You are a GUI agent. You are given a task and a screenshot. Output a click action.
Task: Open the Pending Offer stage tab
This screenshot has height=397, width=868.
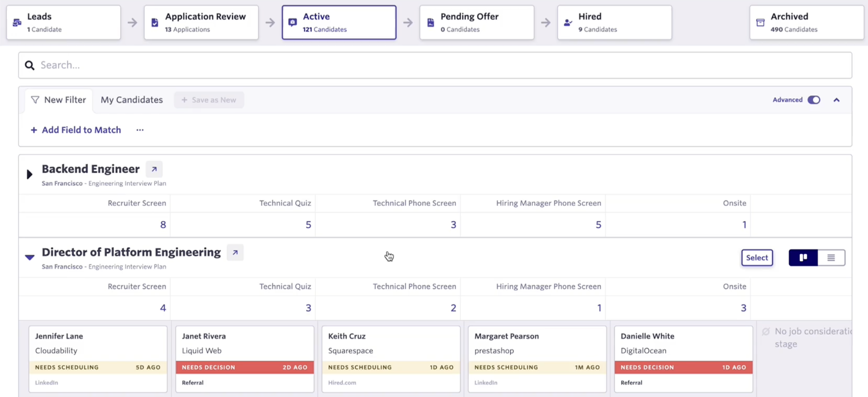tap(477, 23)
